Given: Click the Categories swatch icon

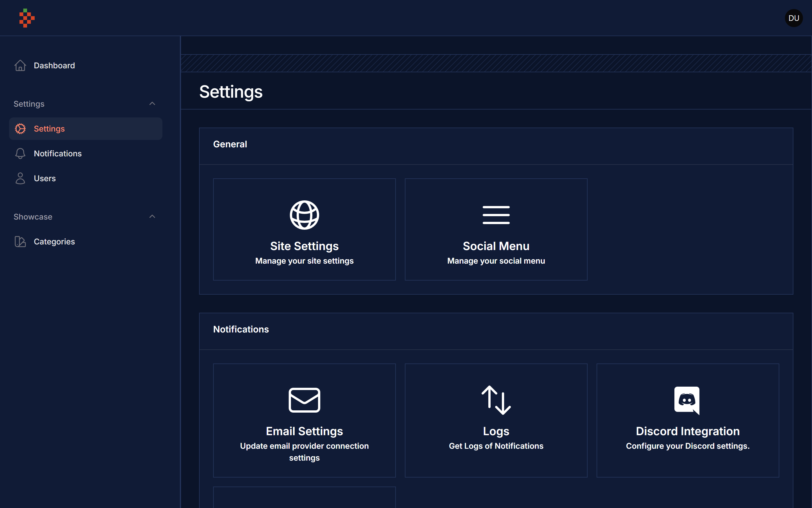Looking at the screenshot, I should pos(20,242).
